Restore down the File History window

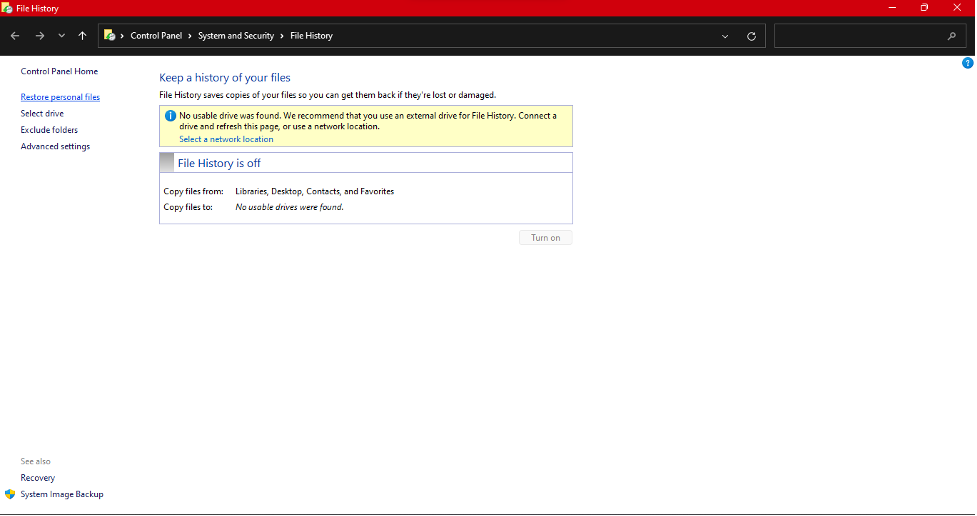tap(924, 7)
